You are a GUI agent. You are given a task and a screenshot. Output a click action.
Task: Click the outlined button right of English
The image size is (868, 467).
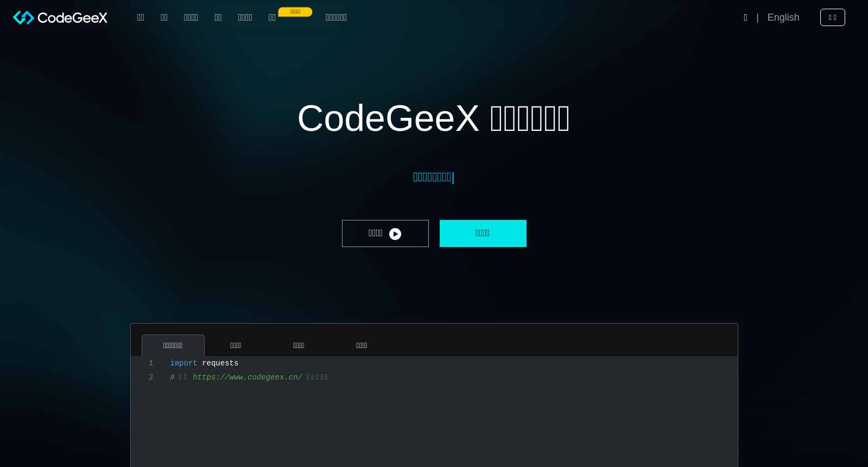coord(833,17)
